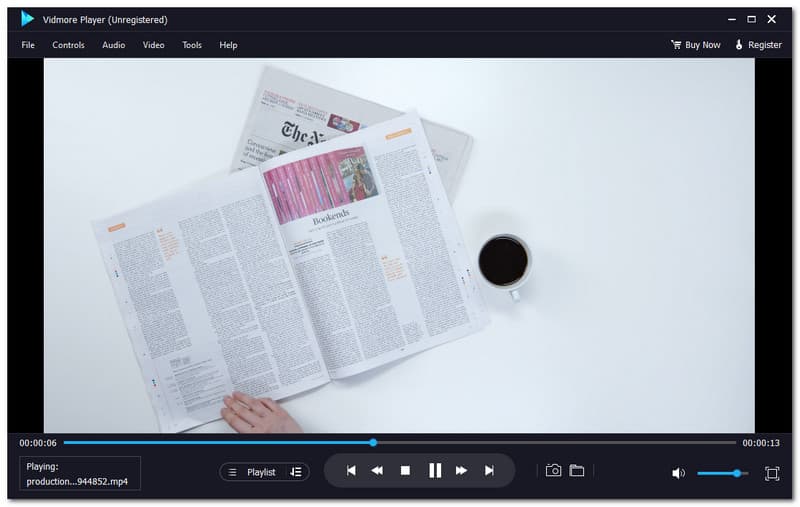Open the File menu

(x=28, y=45)
